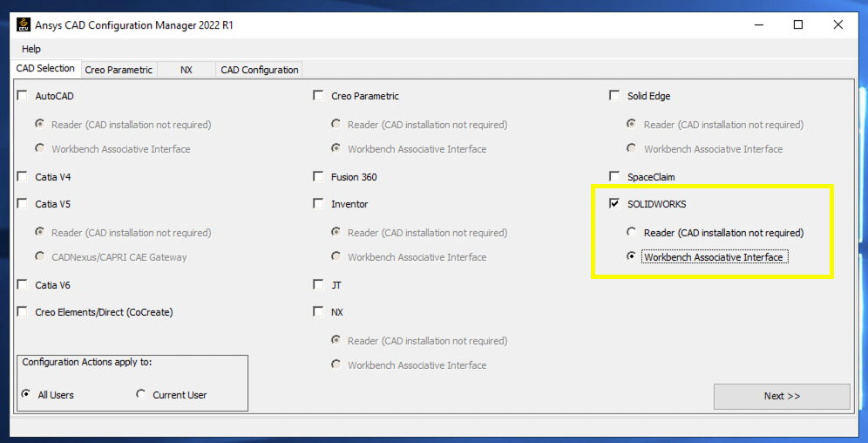Tick the Creo Parametric checkbox
The width and height of the screenshot is (868, 443).
pos(318,96)
